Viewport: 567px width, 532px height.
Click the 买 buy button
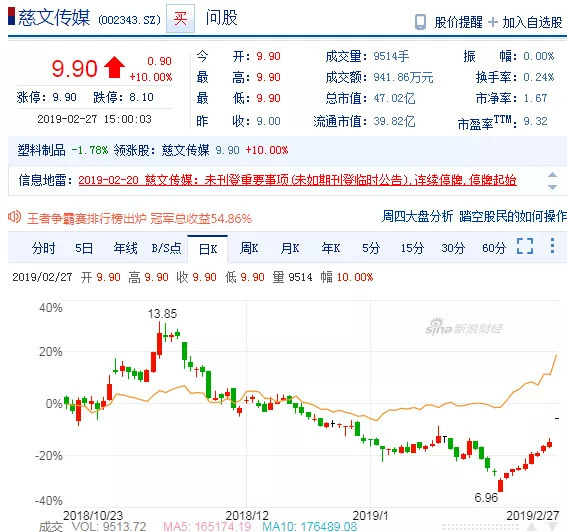[x=180, y=19]
